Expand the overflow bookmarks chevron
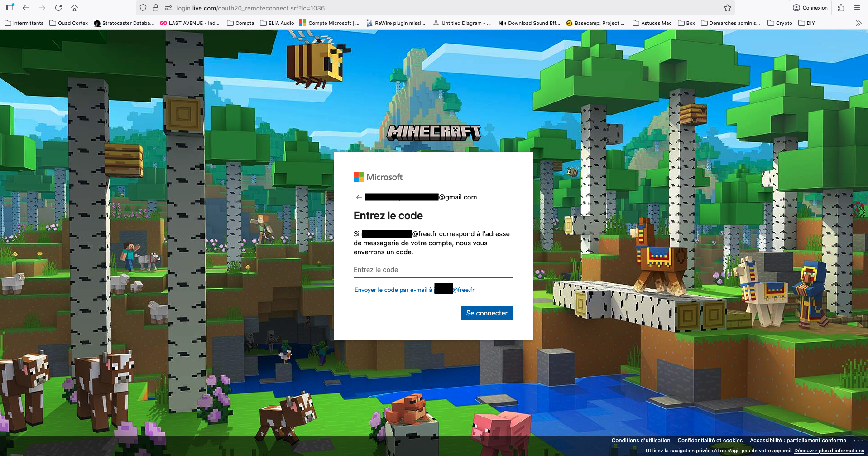Viewport: 868px width, 456px height. pyautogui.click(x=858, y=23)
